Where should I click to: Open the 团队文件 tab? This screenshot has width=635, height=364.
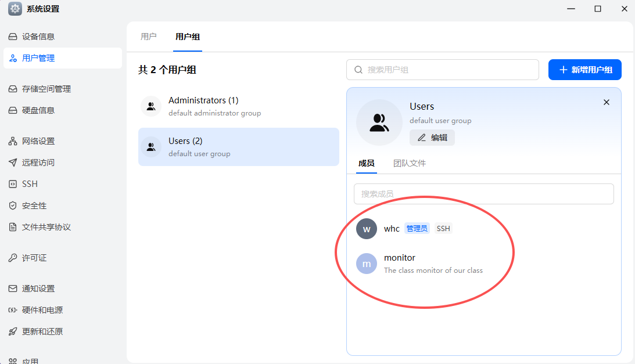(410, 163)
